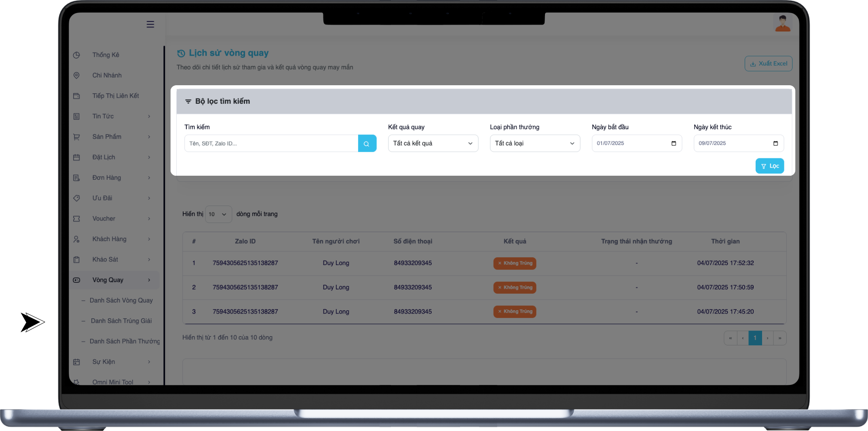Viewport: 868px width, 431px height.
Task: Click the Chi Nhánh location pin icon
Action: pos(76,76)
